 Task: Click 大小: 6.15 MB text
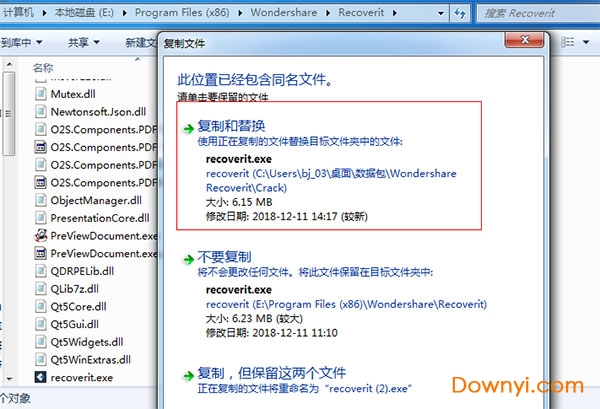pyautogui.click(x=239, y=202)
